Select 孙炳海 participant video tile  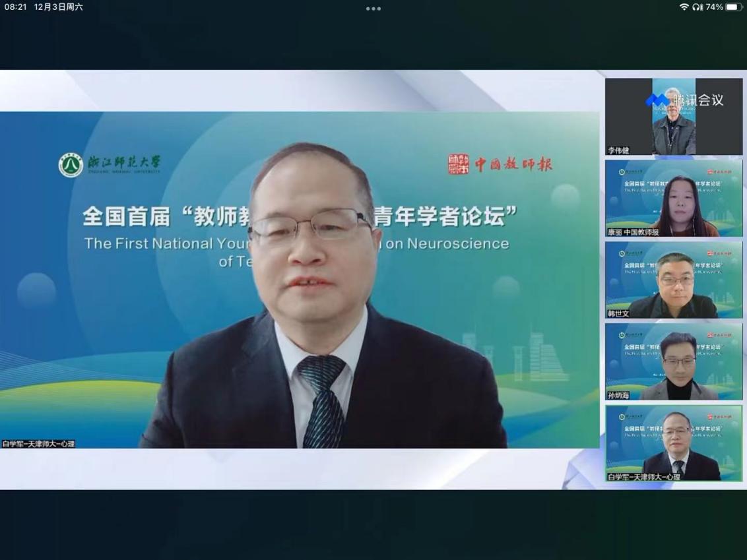674,361
